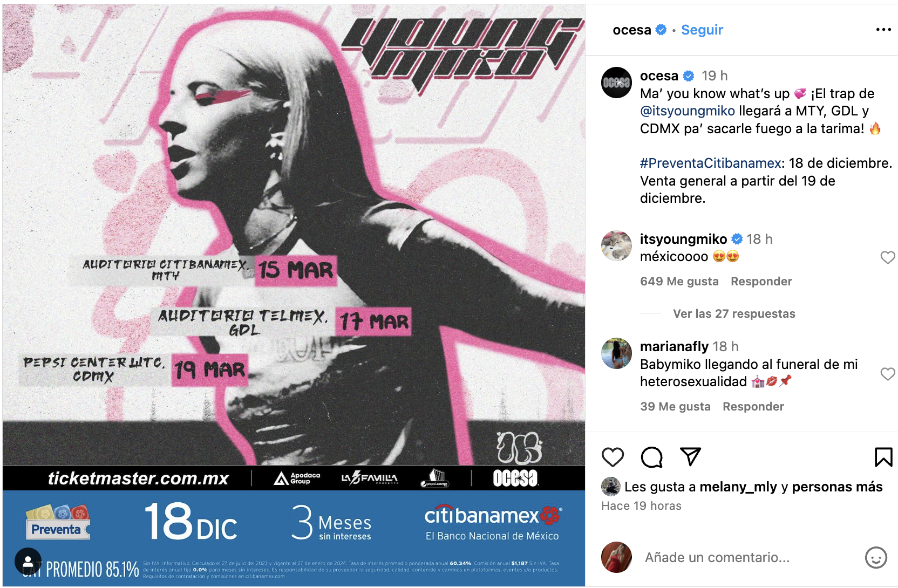Follow ocesa with Seguir button
The width and height of the screenshot is (898, 588).
coord(702,30)
